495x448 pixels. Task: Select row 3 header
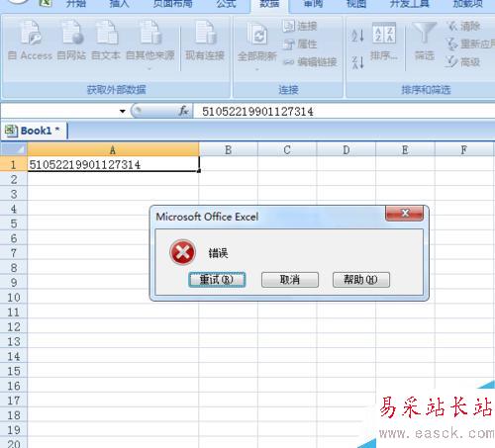click(14, 194)
